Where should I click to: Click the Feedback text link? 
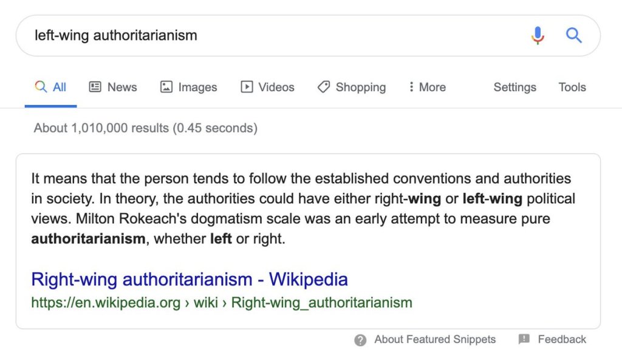(x=562, y=340)
